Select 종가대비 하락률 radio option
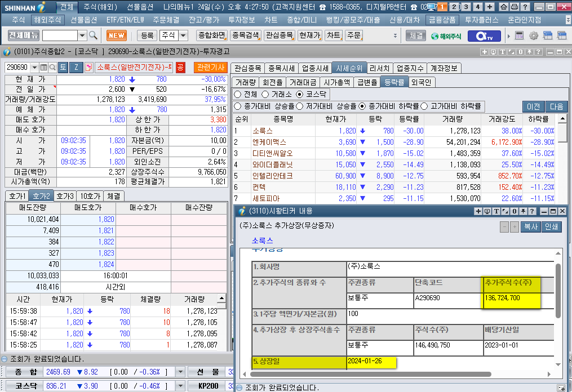572x392 pixels. (362, 106)
